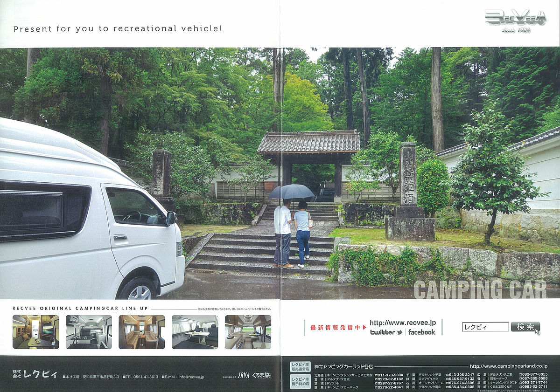
Task: Click the 宮崎 dealer phone 0985-62-3711
Action: point(533,387)
